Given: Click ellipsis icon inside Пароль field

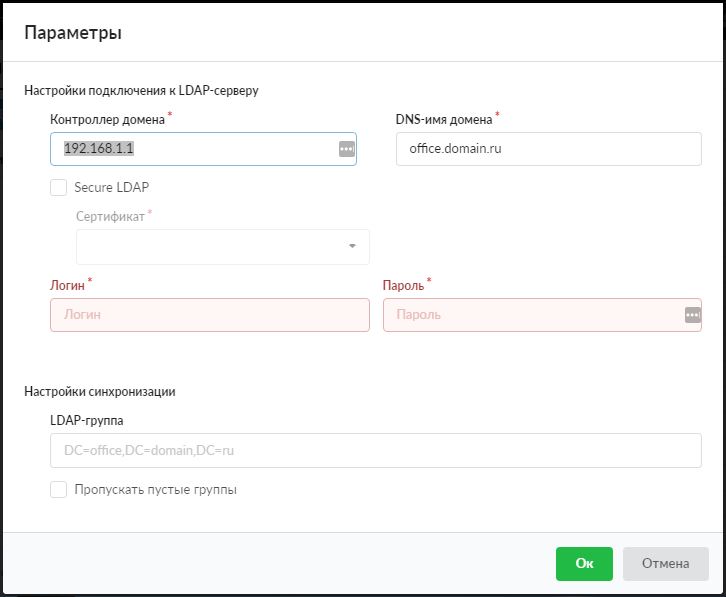Looking at the screenshot, I should coord(692,314).
